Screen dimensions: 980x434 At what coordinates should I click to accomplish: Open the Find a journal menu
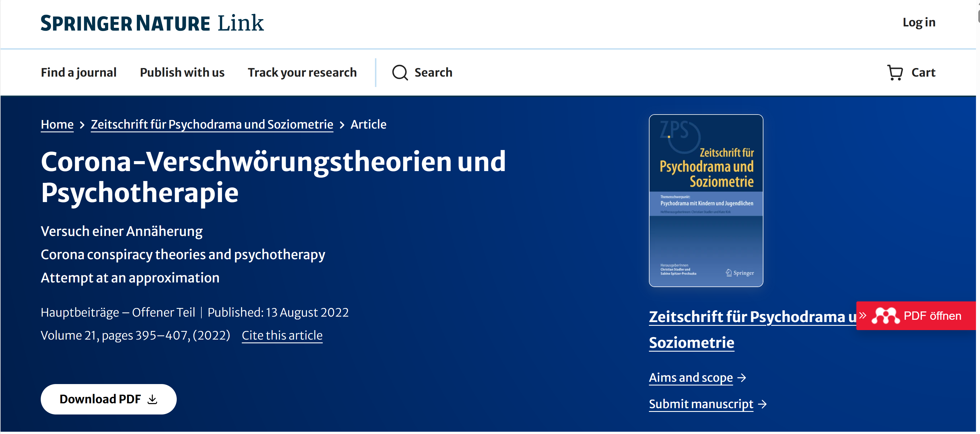click(x=78, y=72)
